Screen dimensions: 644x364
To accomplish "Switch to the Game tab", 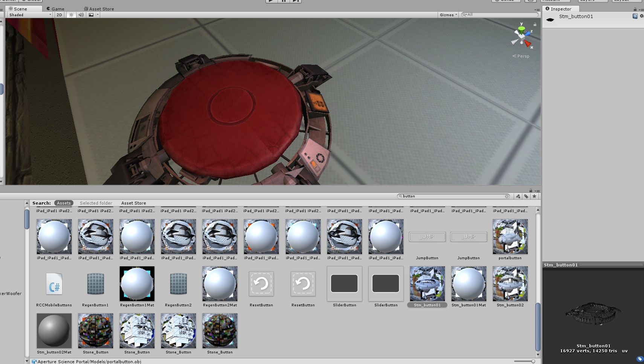I will [56, 9].
